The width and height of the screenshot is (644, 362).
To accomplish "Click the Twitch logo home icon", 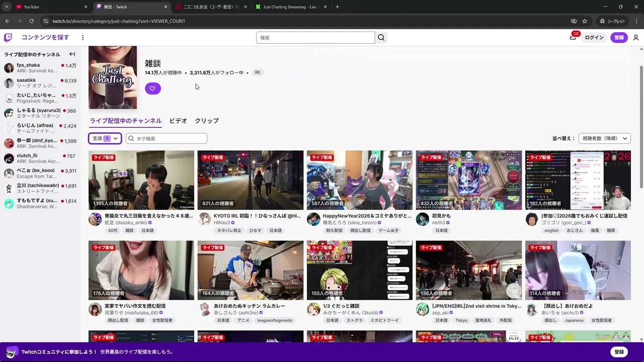I will pyautogui.click(x=8, y=37).
